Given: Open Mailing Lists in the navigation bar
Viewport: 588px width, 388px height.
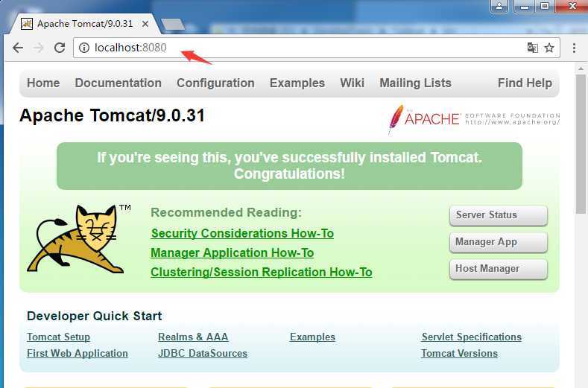Looking at the screenshot, I should point(416,83).
